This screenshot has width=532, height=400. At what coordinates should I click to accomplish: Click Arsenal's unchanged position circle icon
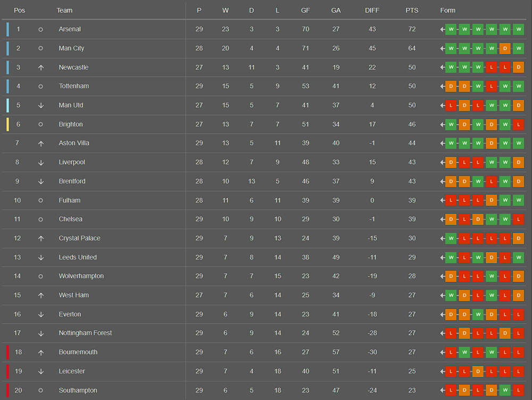[x=41, y=29]
